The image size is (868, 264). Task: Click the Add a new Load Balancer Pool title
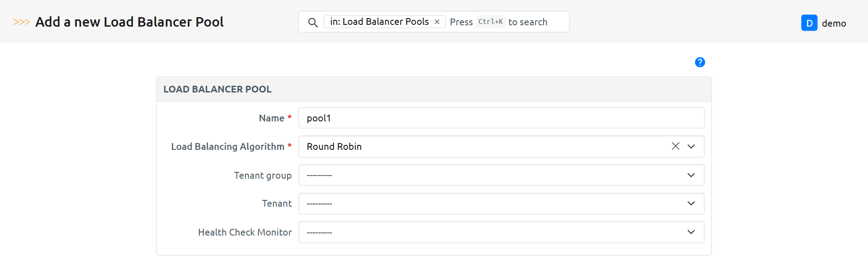tap(129, 22)
